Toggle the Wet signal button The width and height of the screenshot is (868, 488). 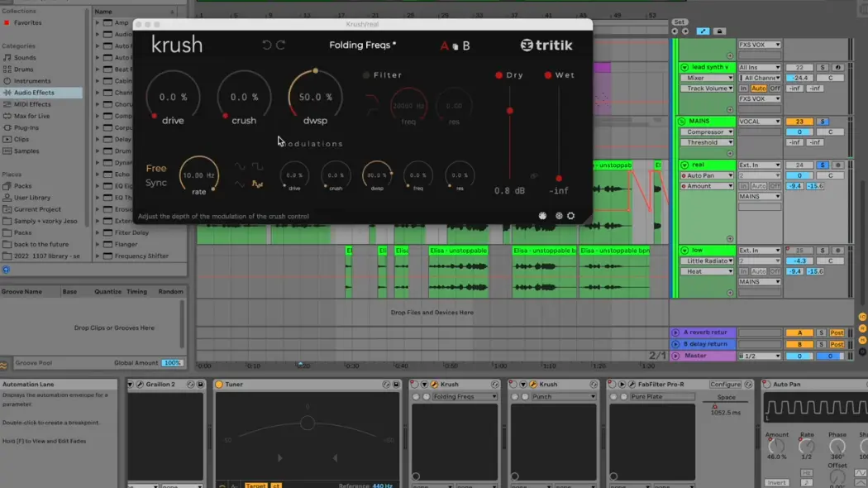[548, 75]
